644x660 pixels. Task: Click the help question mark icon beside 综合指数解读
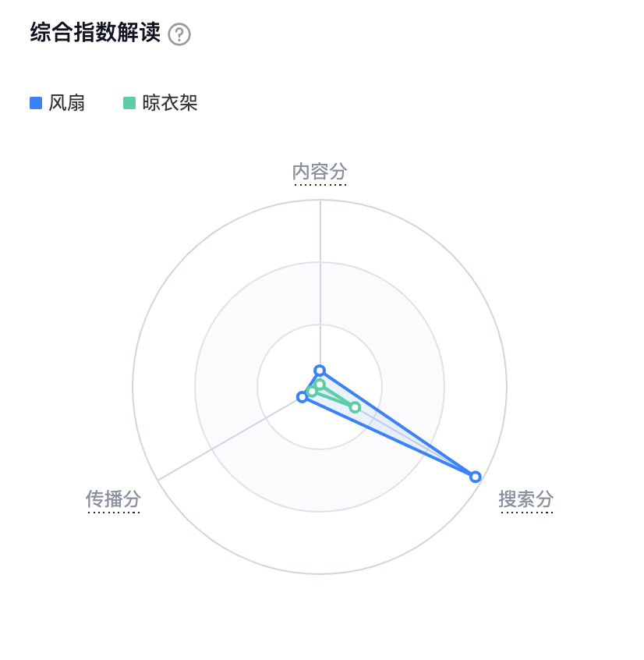coord(179,34)
